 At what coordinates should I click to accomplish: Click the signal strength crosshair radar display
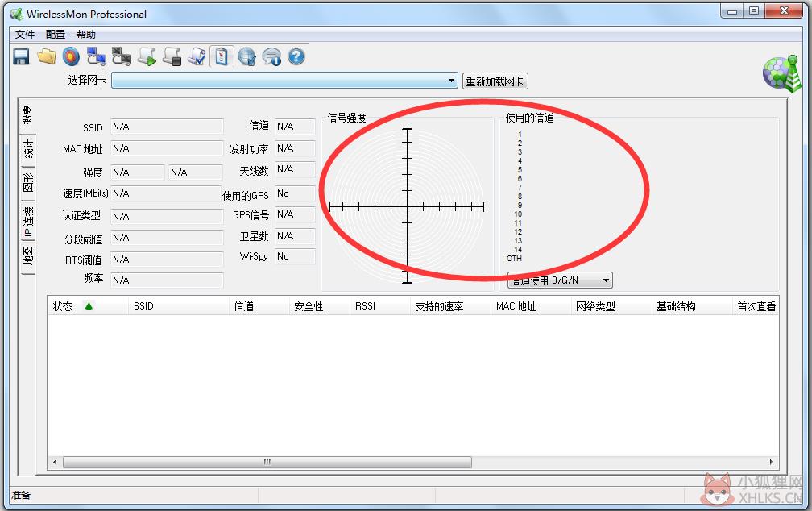click(407, 206)
